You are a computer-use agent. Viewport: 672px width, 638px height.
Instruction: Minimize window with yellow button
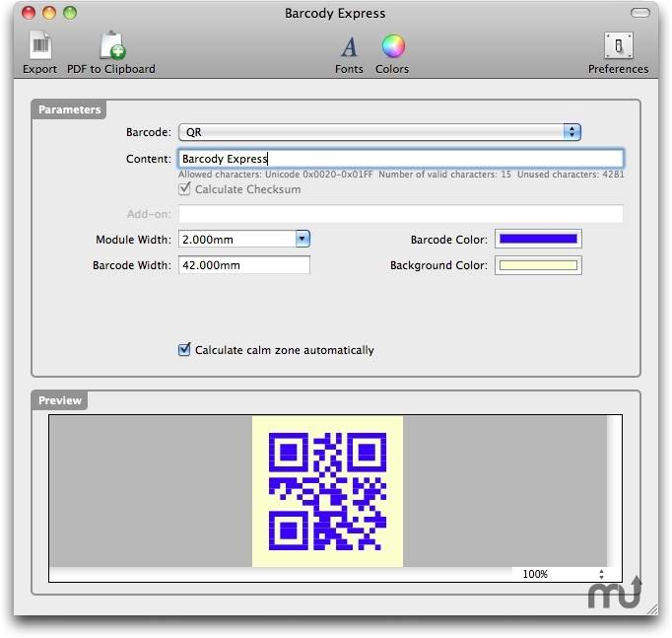pyautogui.click(x=49, y=13)
